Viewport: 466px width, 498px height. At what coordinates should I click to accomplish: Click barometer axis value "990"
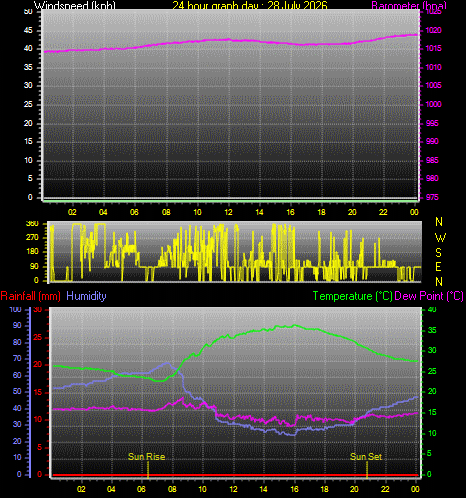(432, 141)
